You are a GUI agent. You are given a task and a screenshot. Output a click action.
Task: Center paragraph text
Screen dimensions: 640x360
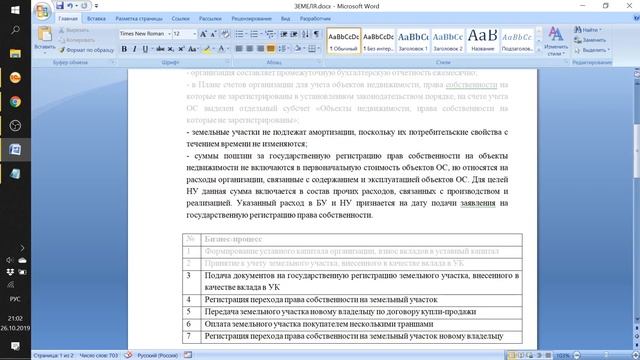tap(250, 49)
